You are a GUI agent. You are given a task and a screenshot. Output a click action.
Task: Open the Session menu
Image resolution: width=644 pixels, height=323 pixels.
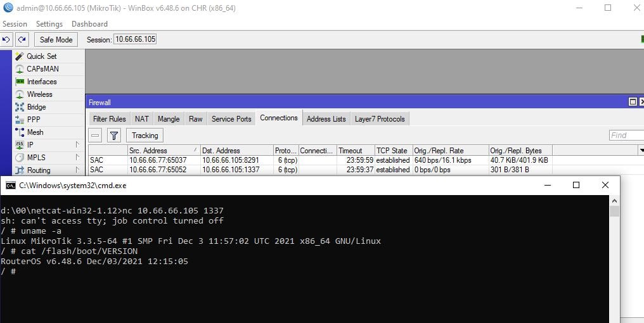15,24
